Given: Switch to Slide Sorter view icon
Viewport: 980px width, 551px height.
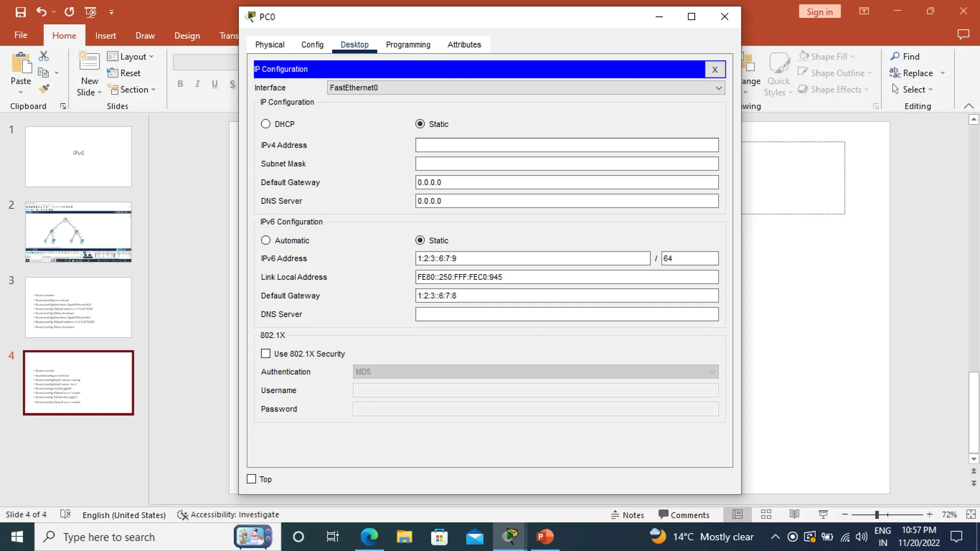Looking at the screenshot, I should click(766, 514).
